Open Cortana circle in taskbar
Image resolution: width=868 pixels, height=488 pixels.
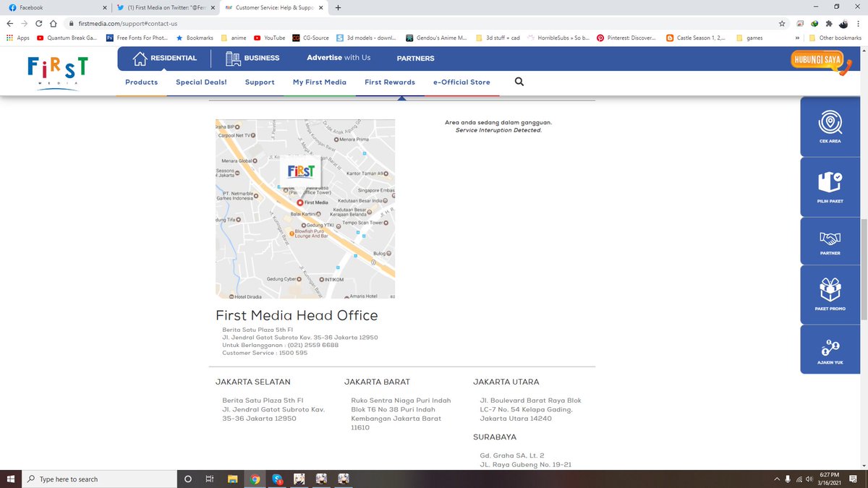(x=188, y=479)
